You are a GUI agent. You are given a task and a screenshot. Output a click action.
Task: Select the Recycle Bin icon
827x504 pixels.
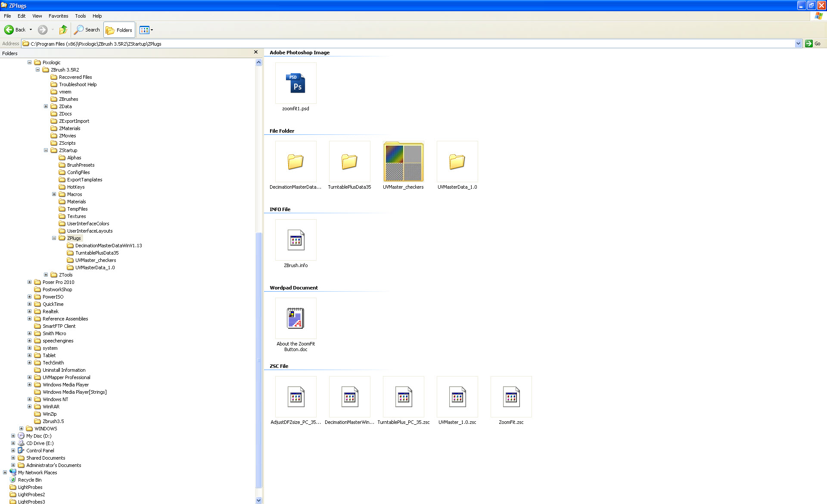(13, 480)
